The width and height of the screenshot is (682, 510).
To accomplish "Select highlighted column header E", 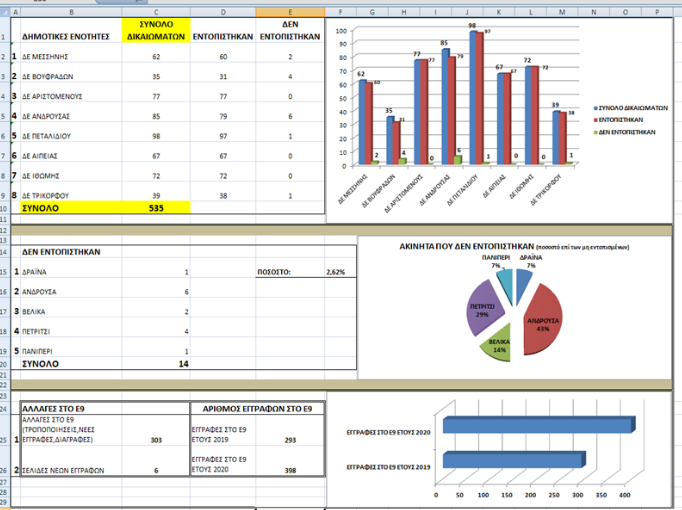I will pos(290,12).
